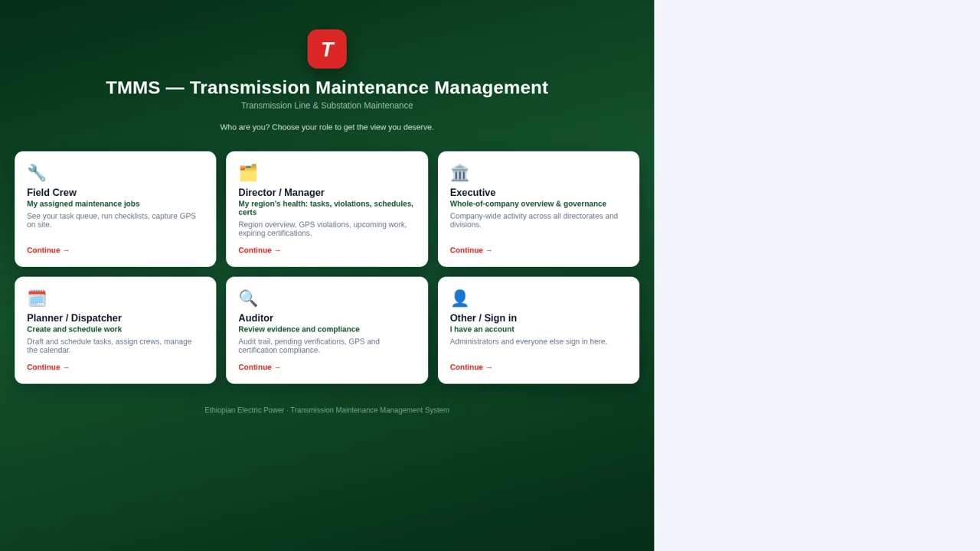Click 'Whole-of-company overview & governance' subtitle
Viewport: 980px width, 551px height.
click(528, 204)
